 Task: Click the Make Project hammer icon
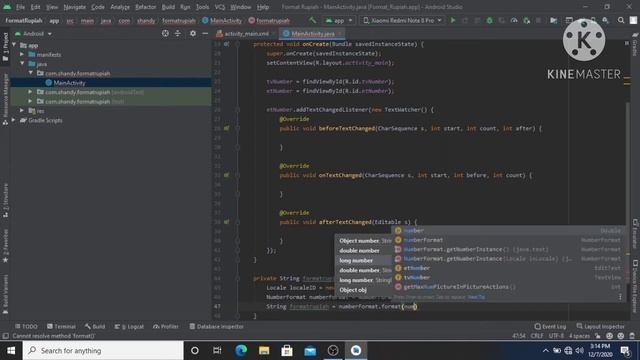(x=313, y=20)
